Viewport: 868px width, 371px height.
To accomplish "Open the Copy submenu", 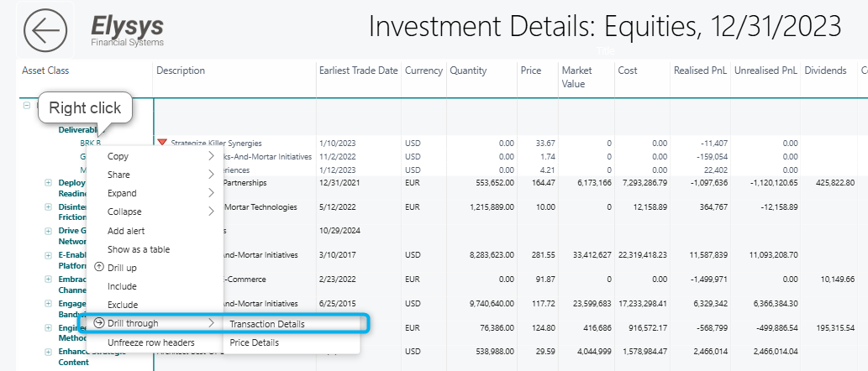I will 118,156.
